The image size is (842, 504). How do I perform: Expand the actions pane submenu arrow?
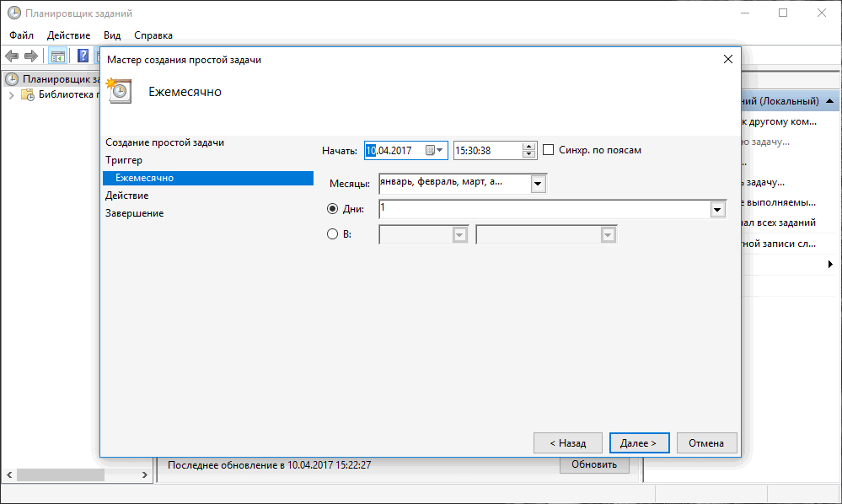(830, 264)
